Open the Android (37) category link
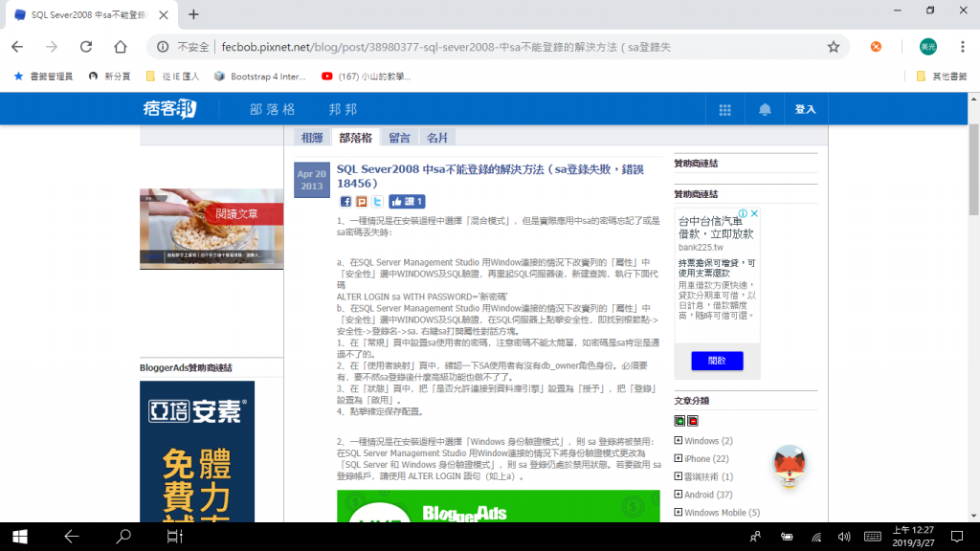The width and height of the screenshot is (980, 551). [x=708, y=495]
